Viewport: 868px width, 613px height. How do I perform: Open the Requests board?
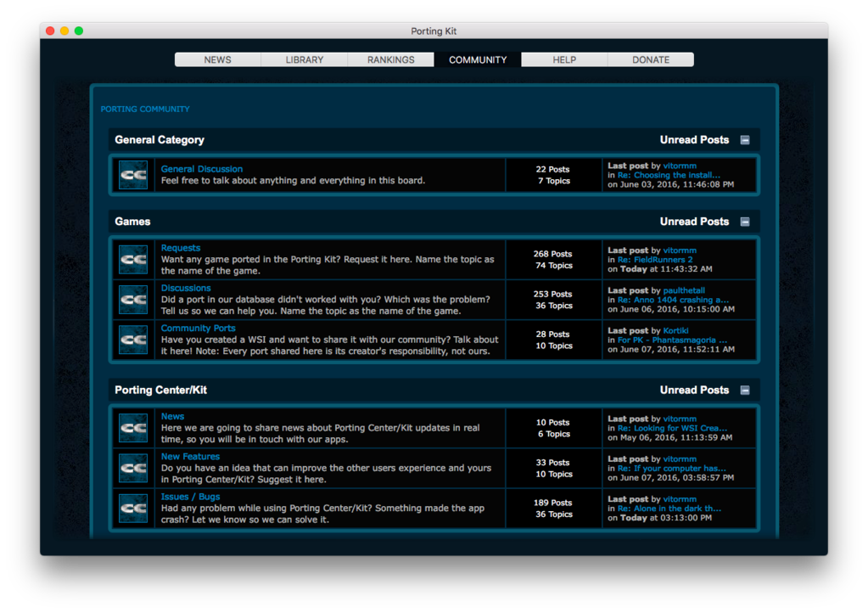(181, 248)
